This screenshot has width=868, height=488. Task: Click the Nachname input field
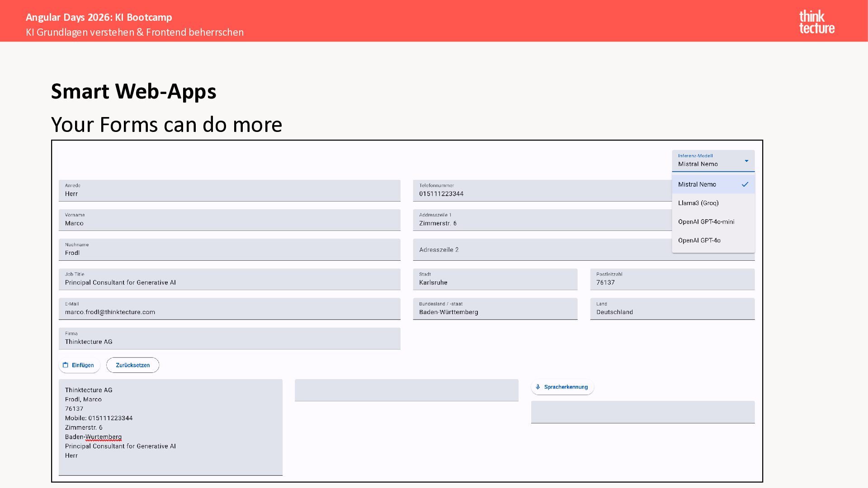click(x=229, y=250)
